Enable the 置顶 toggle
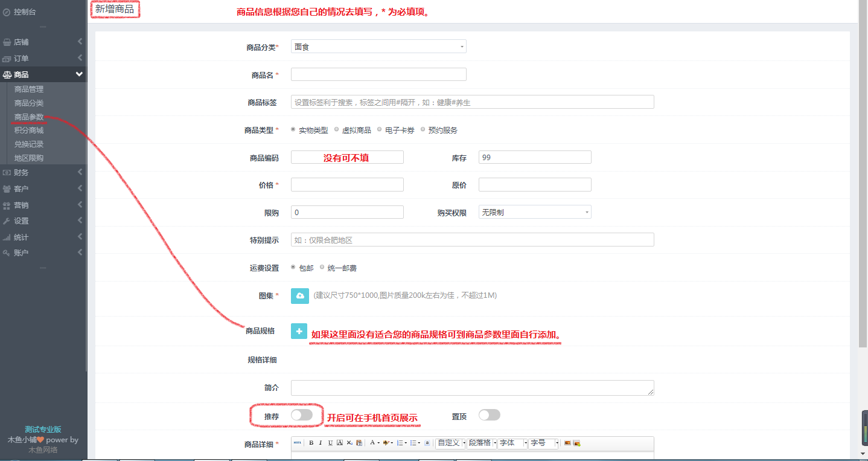 (x=490, y=414)
